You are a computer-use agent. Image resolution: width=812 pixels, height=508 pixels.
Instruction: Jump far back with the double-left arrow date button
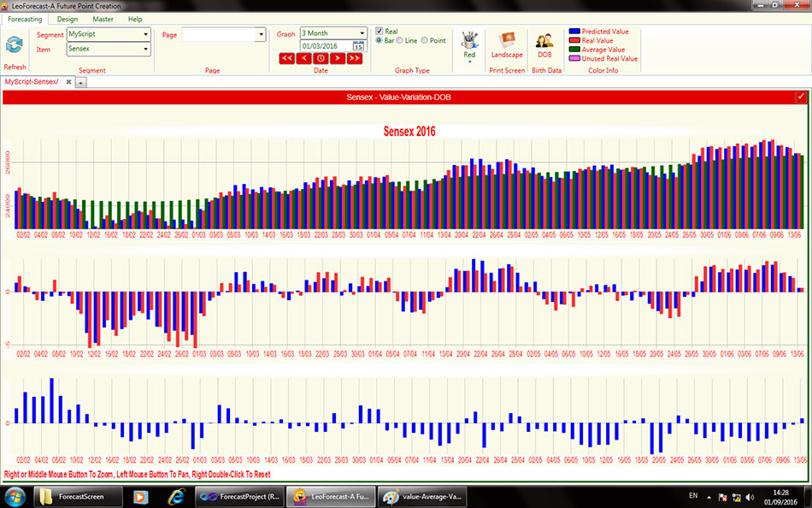click(x=287, y=58)
